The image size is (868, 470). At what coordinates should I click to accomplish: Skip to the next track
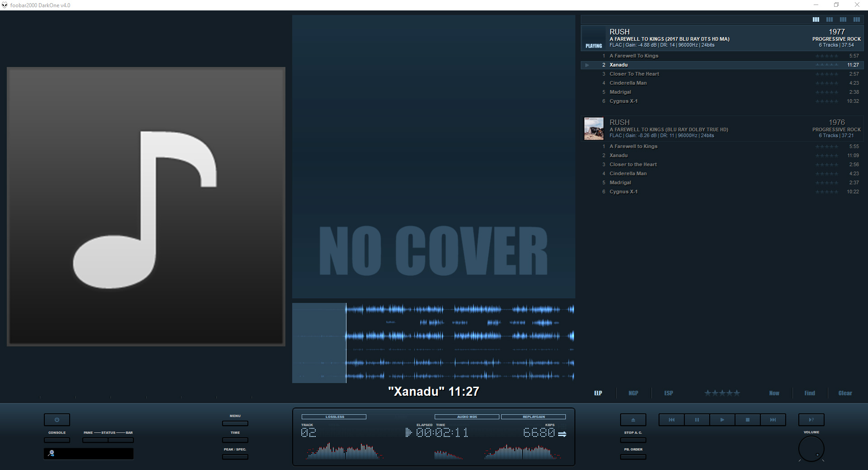coord(773,420)
